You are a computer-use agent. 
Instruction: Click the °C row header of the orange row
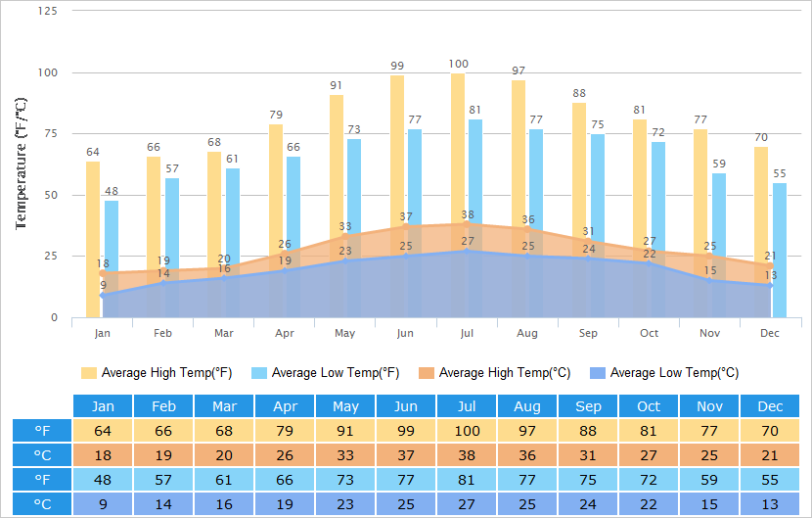coord(42,454)
